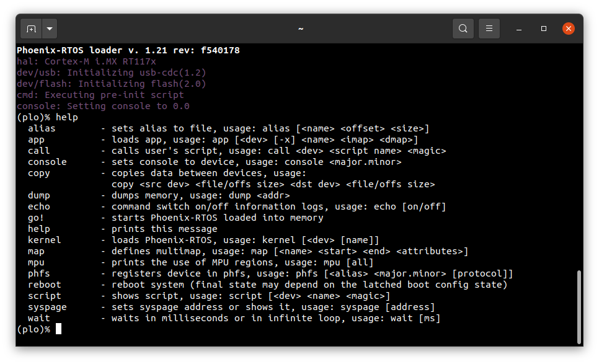Maximize the terminal window
The height and width of the screenshot is (364, 599).
(x=544, y=29)
